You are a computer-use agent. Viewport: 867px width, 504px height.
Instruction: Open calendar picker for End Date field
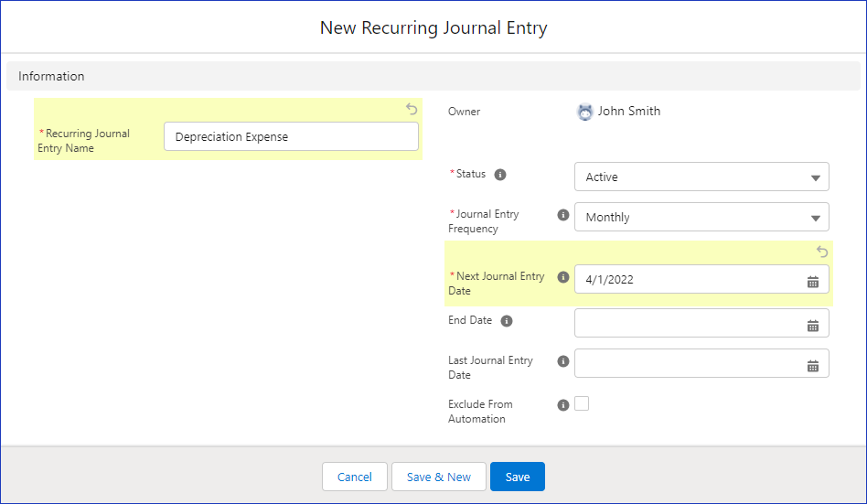coord(812,325)
